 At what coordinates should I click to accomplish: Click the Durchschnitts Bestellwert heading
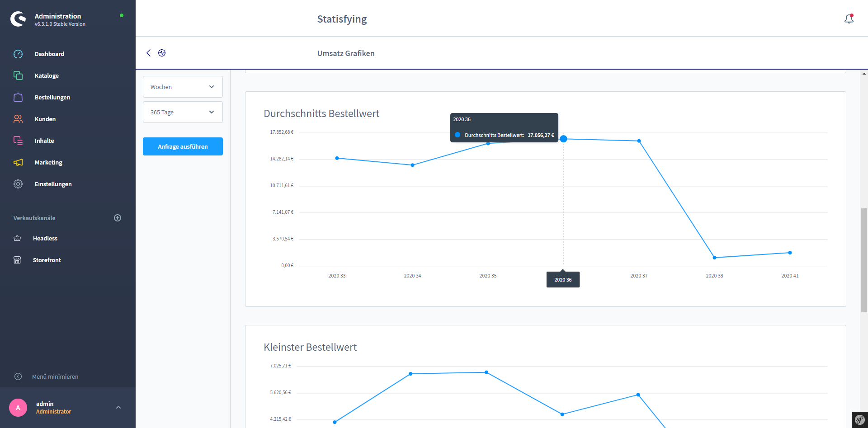pos(321,113)
